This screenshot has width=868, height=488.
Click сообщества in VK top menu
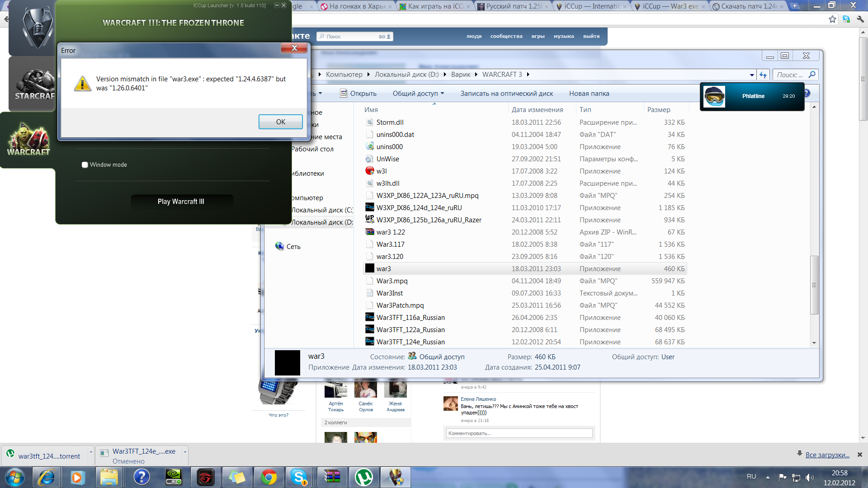(x=506, y=36)
